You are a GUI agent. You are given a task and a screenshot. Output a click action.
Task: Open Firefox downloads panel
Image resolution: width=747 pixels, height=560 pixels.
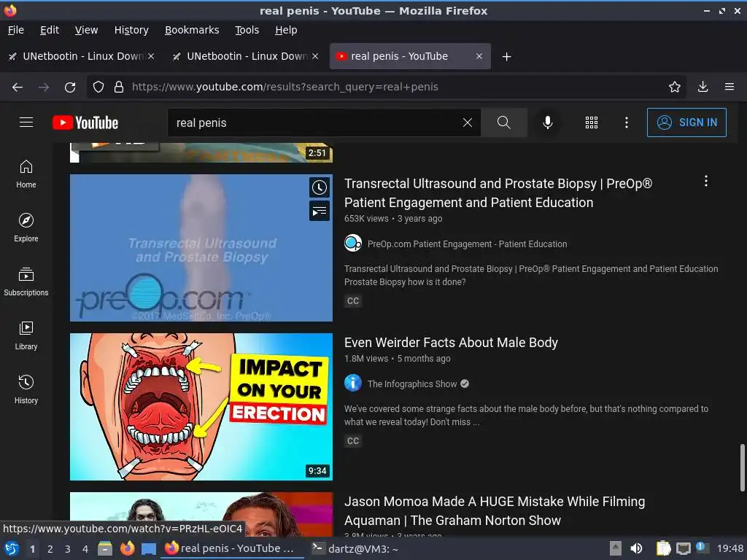pos(703,87)
